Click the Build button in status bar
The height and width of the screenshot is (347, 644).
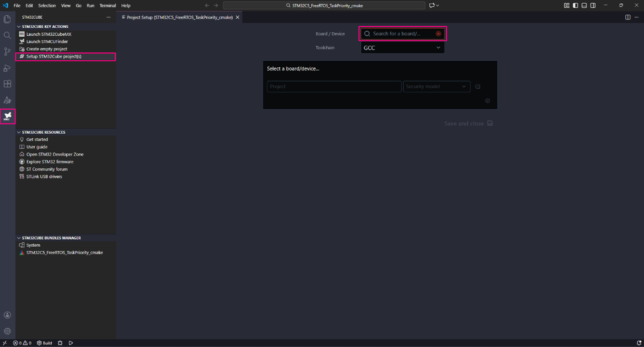[45, 343]
